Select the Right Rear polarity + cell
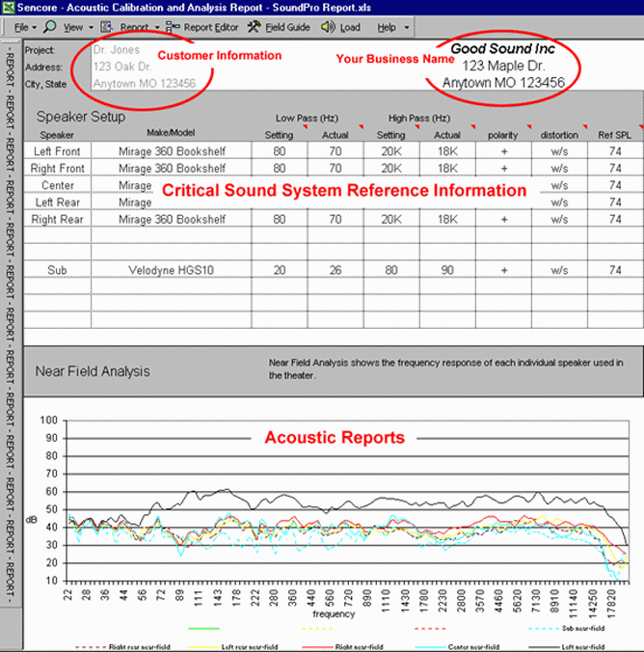The width and height of the screenshot is (644, 652). coord(503,220)
